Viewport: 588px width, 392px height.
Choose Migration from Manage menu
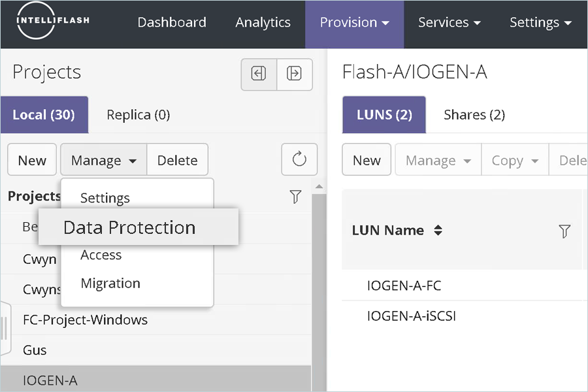tap(110, 283)
